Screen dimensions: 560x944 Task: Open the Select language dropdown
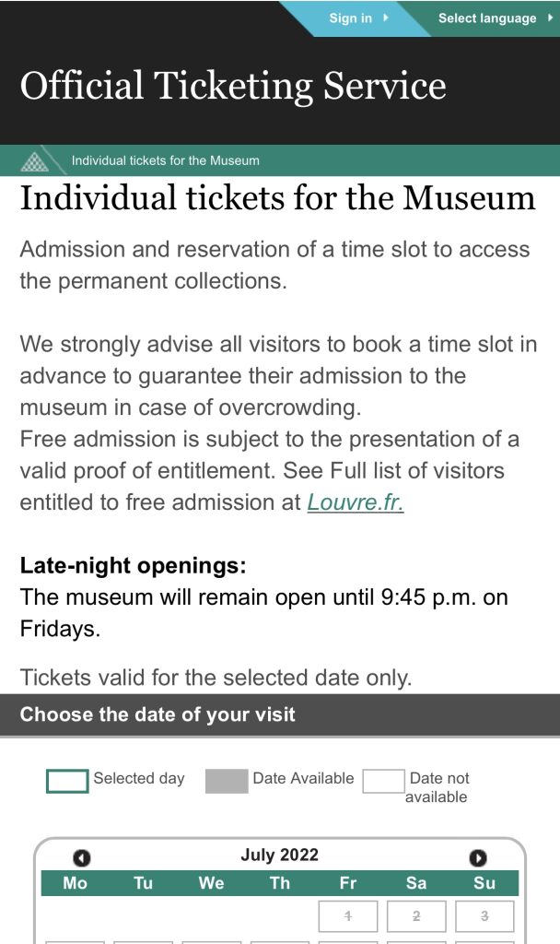(494, 18)
